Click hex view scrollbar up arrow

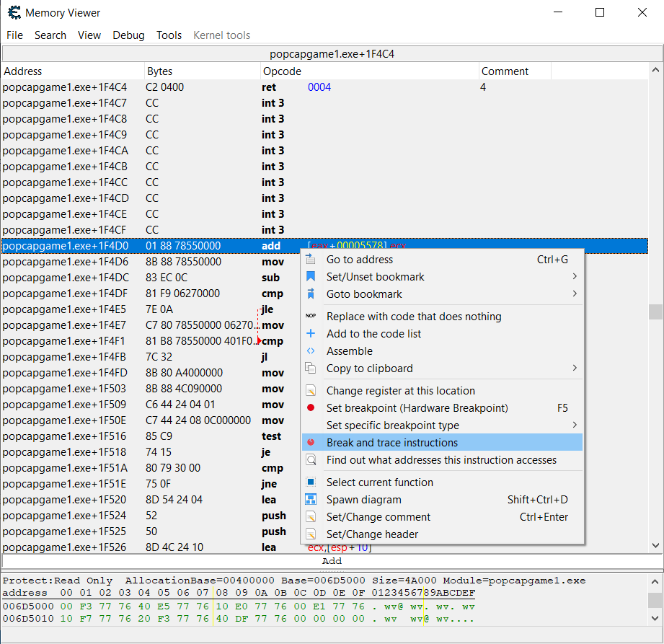pyautogui.click(x=655, y=581)
